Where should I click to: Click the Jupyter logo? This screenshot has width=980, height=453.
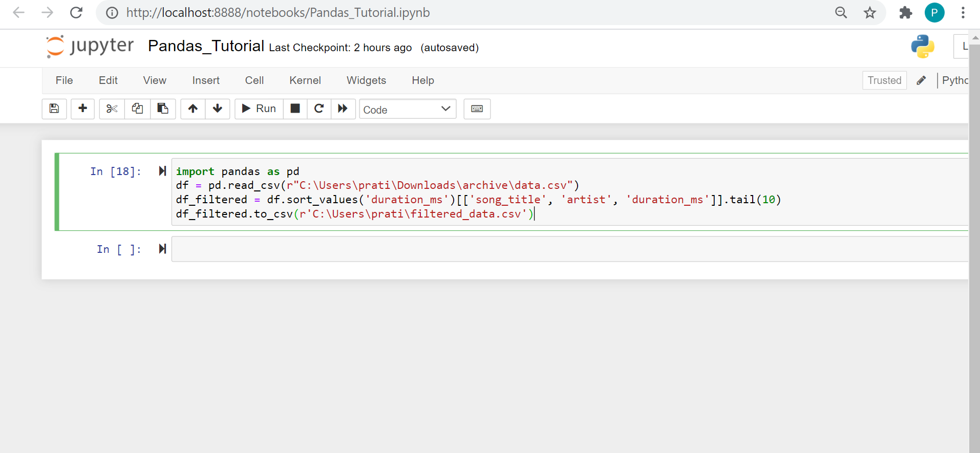(90, 47)
